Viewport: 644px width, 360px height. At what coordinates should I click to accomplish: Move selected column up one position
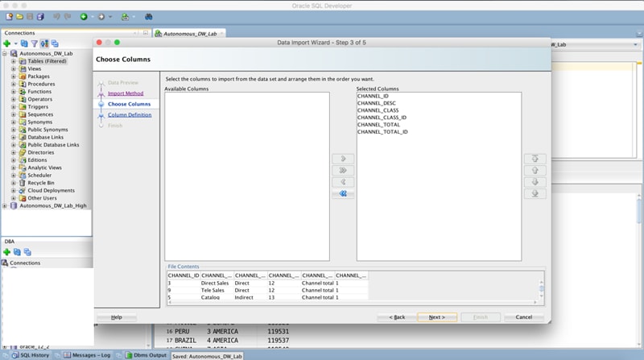(535, 170)
